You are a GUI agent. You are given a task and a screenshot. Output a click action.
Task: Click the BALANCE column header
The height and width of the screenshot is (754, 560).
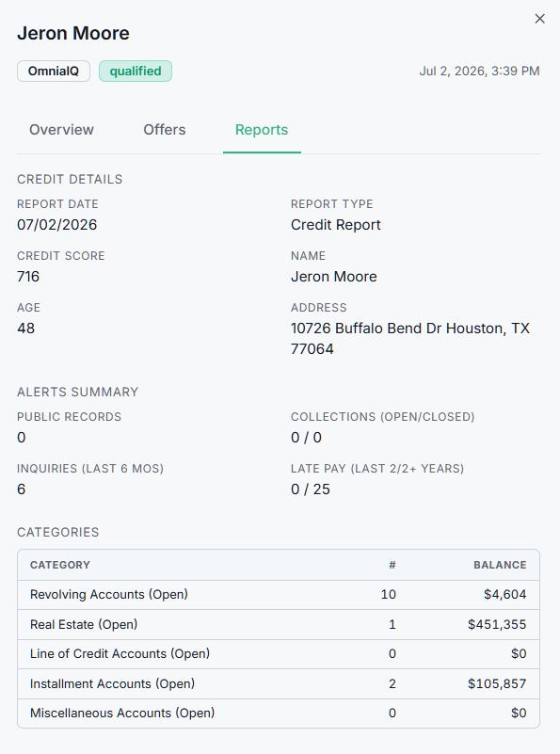click(x=500, y=565)
